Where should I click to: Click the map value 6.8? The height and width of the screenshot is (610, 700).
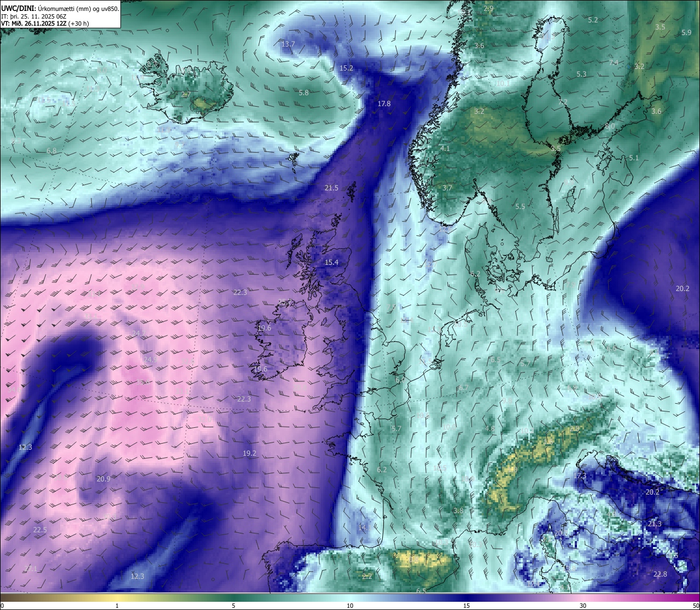[51, 150]
